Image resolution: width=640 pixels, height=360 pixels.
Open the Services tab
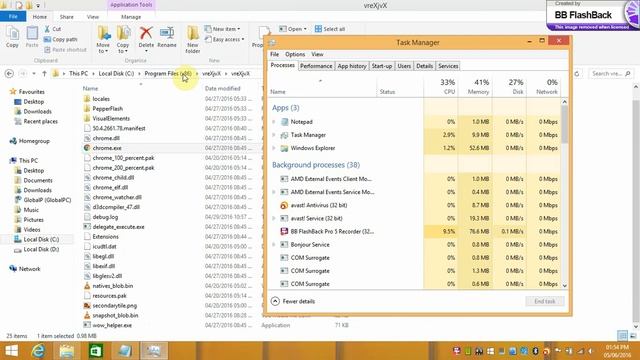(x=448, y=66)
